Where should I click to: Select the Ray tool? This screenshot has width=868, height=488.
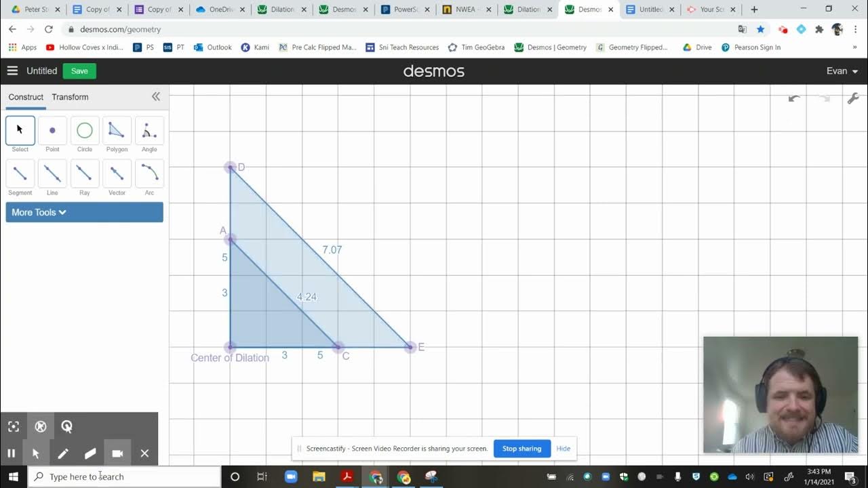click(x=85, y=174)
